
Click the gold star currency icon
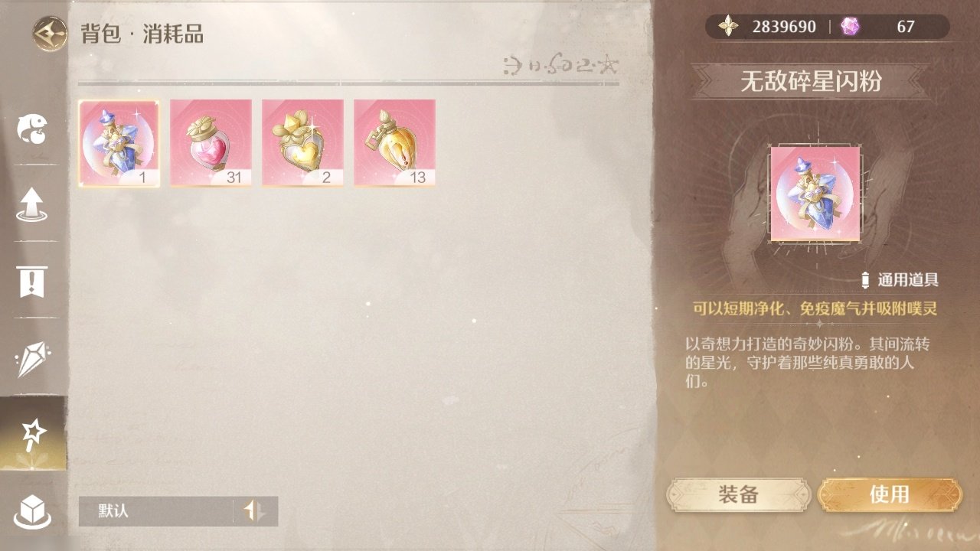coord(728,27)
